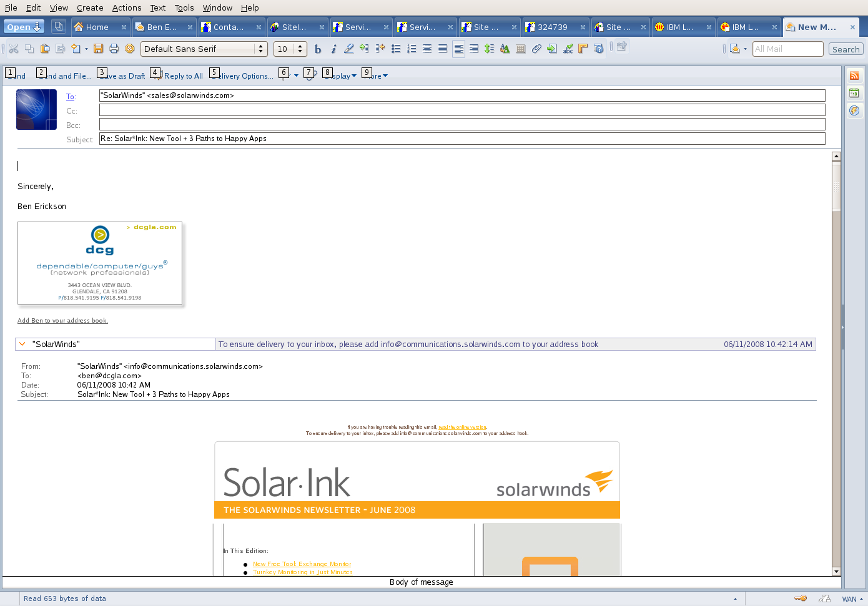Show the ruler icon
Screen dimensions: 868x606
[x=583, y=49]
